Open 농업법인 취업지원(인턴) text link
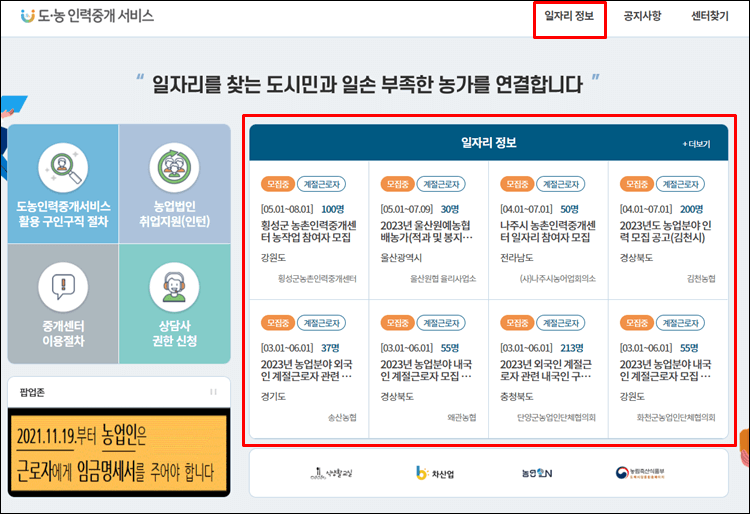The image size is (750, 514). click(x=175, y=214)
